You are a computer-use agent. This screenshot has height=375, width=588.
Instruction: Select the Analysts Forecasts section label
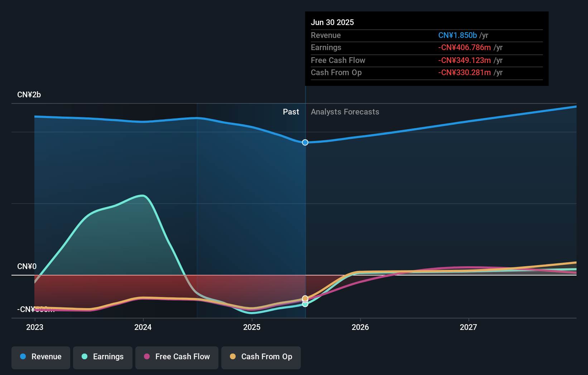pyautogui.click(x=345, y=112)
